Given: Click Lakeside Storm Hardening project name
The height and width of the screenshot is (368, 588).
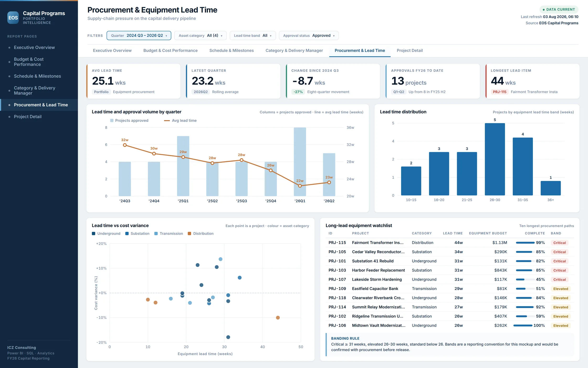Looking at the screenshot, I should click(x=377, y=279).
